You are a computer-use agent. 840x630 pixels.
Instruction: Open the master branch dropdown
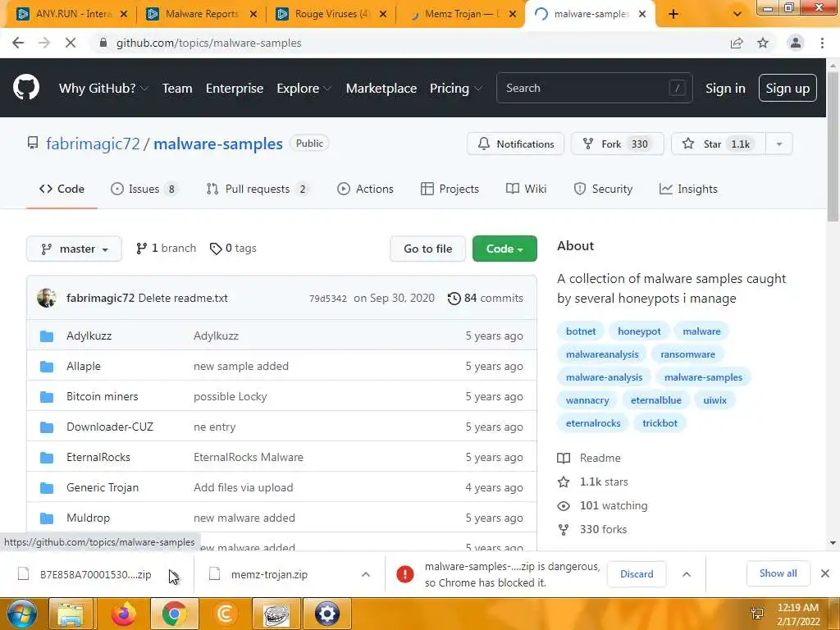(74, 249)
